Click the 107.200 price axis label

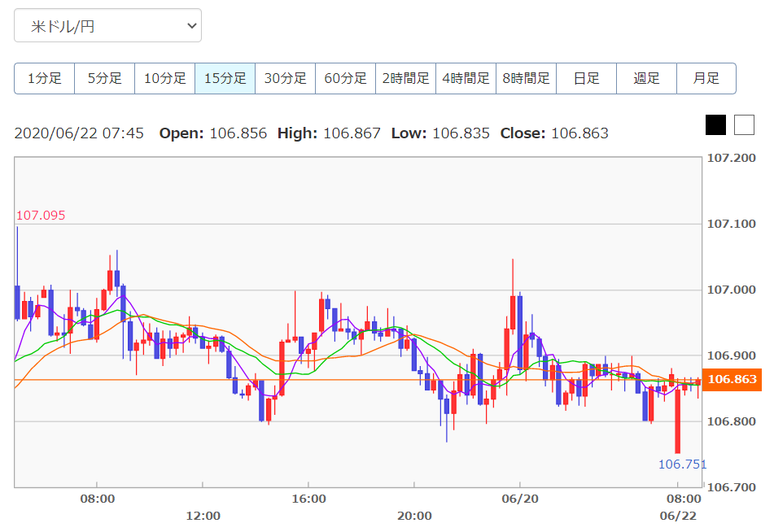[732, 158]
